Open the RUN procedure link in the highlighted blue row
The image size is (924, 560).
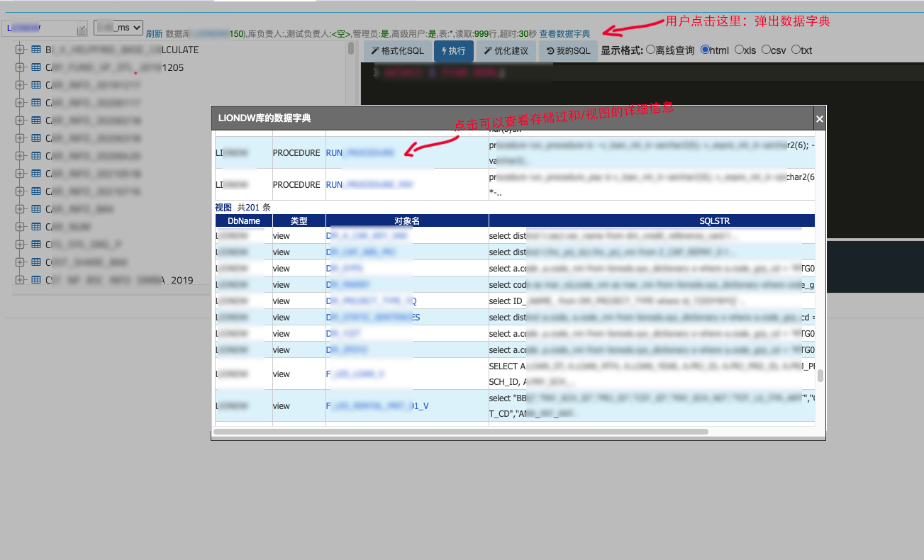[x=360, y=152]
